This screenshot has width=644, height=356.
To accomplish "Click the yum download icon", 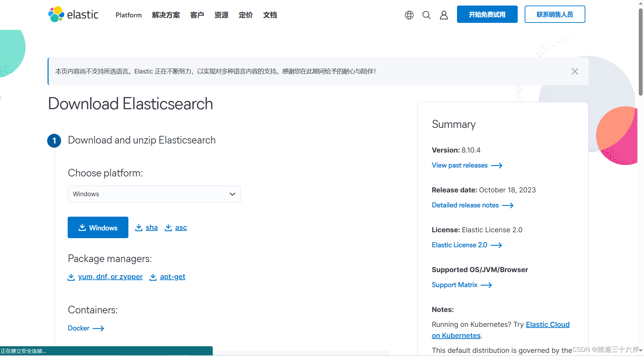I will pos(71,277).
